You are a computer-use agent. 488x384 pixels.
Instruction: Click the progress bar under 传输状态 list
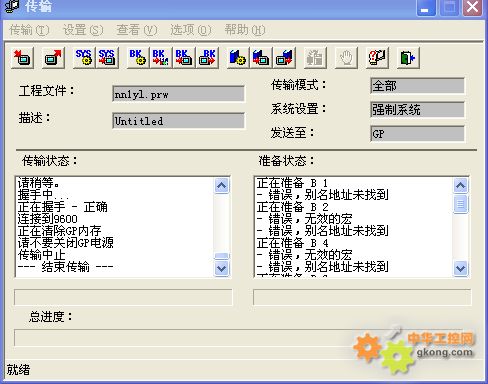[123, 297]
